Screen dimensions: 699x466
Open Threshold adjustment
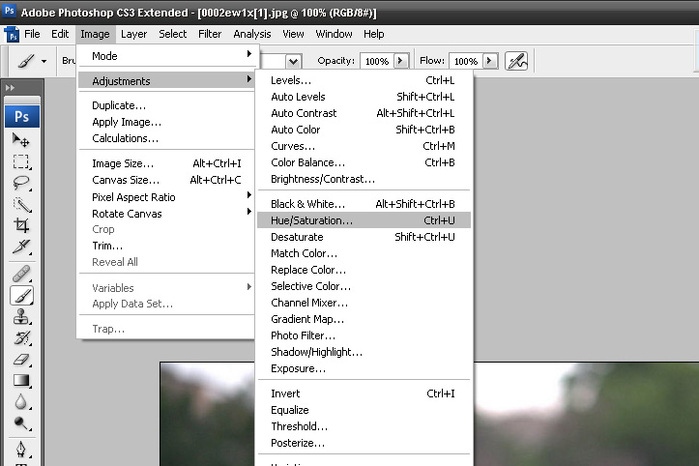pos(364,427)
